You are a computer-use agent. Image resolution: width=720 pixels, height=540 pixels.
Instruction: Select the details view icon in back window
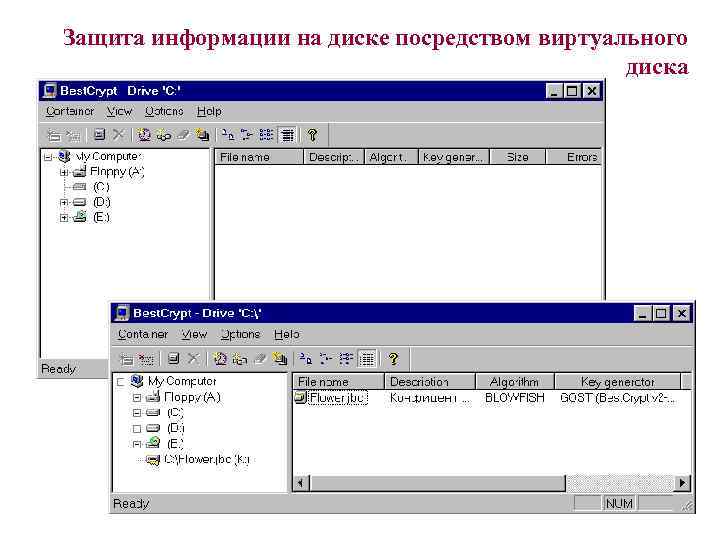288,135
